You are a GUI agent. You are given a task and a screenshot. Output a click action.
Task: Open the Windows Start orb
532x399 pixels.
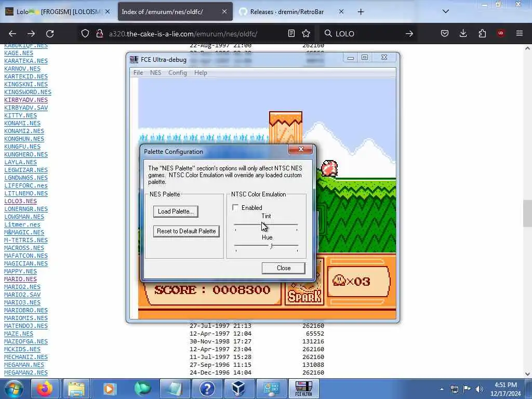click(14, 389)
